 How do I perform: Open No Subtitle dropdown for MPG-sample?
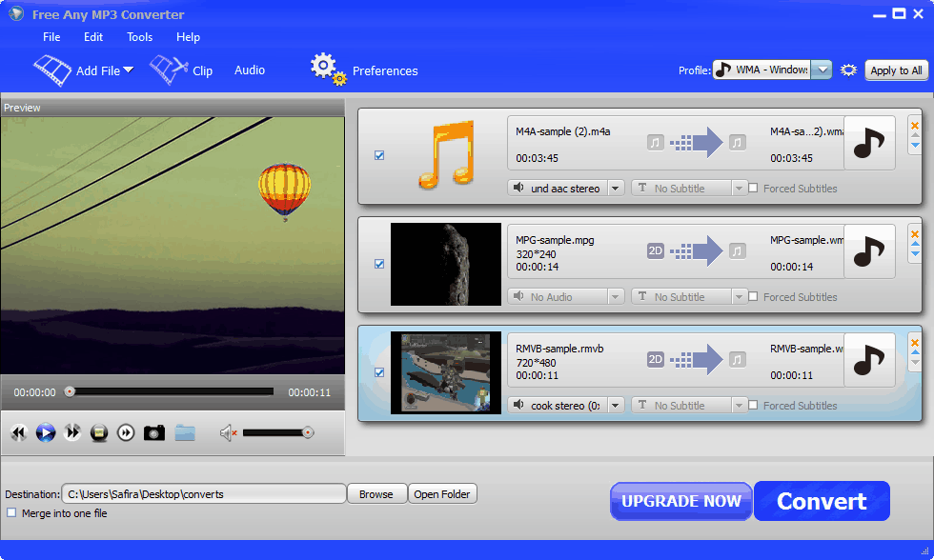(739, 296)
